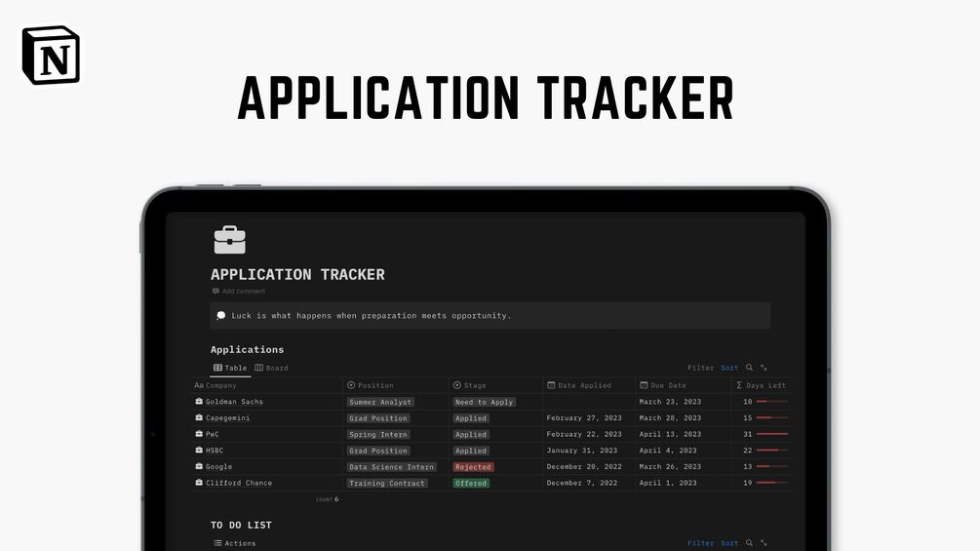Click search icon in Applications toolbar
This screenshot has width=980, height=551.
(749, 368)
